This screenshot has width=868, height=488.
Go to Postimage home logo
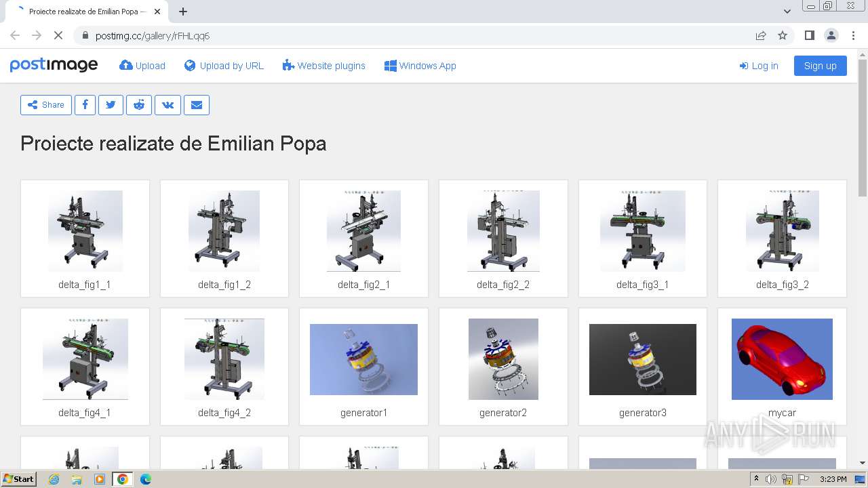[54, 65]
